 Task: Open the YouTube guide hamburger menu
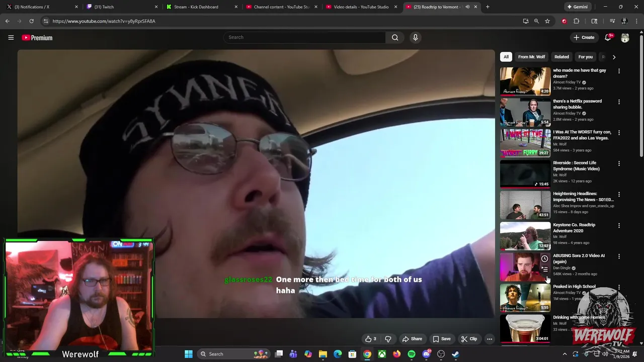[x=11, y=38]
